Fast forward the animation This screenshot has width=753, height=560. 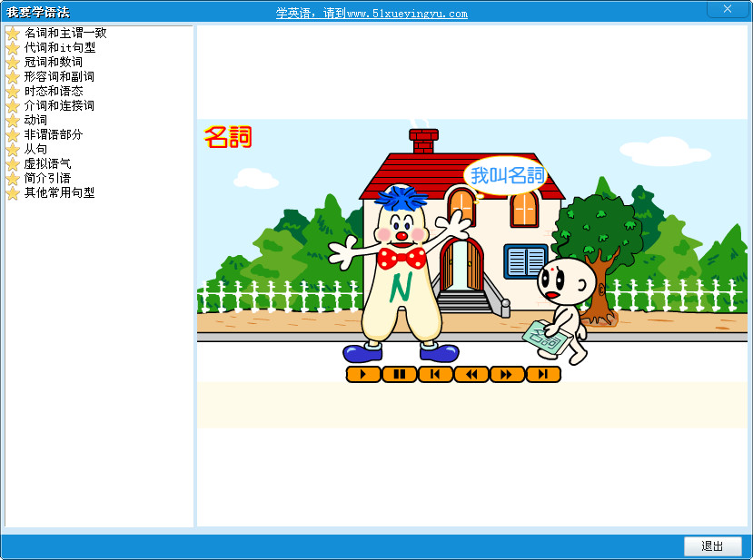[x=507, y=373]
